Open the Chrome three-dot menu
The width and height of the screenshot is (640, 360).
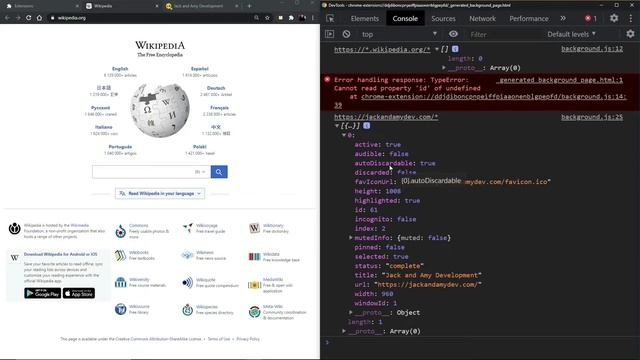tap(313, 18)
